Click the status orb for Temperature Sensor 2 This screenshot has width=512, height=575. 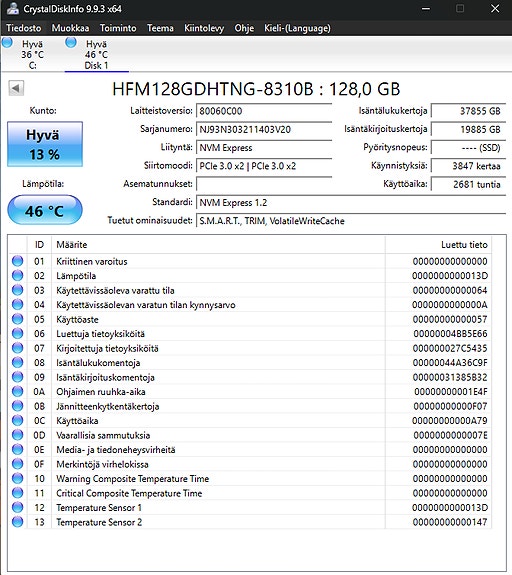(x=18, y=522)
